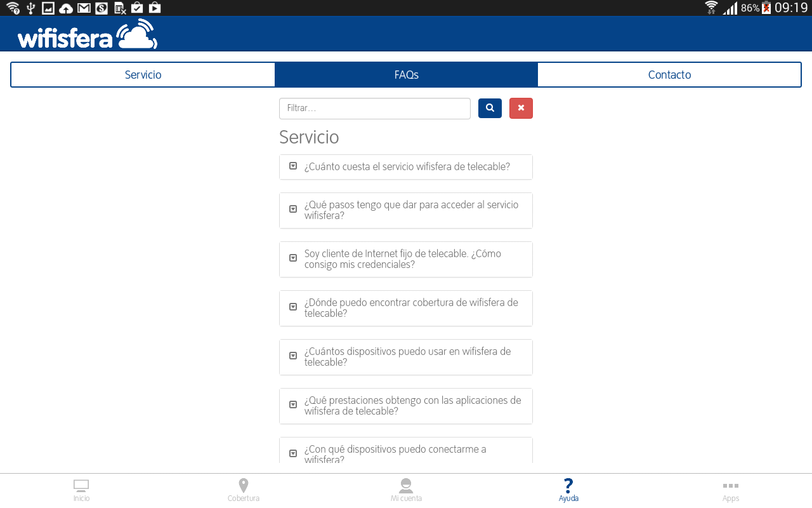
Task: Expand '¿Cuántos dispositivos puedo usar' question
Action: (x=406, y=357)
